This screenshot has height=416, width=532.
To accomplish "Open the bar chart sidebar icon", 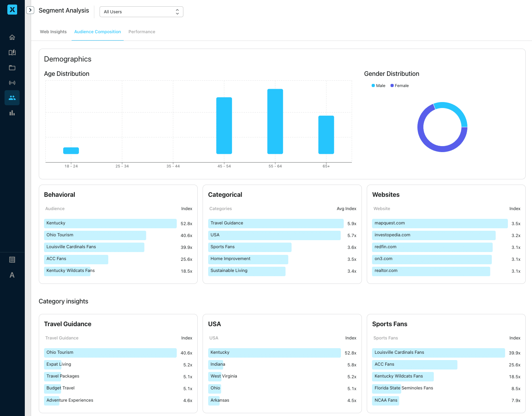I will pos(12,113).
